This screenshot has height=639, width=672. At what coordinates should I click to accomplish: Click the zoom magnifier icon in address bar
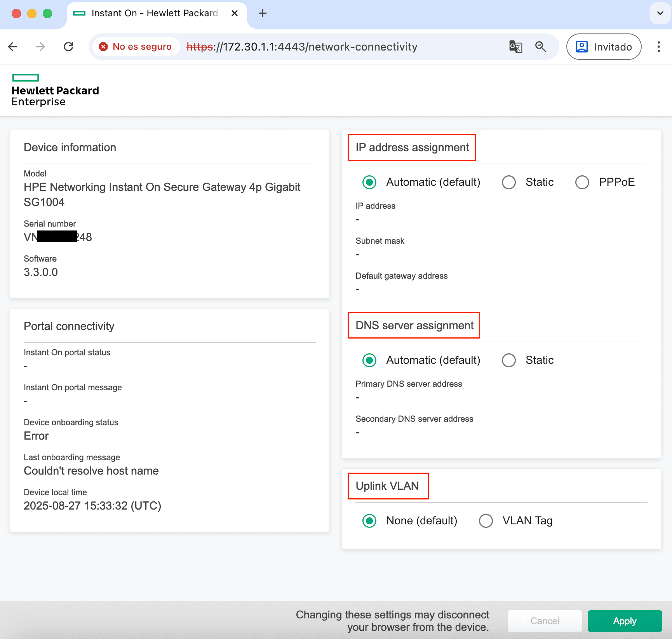[x=540, y=47]
